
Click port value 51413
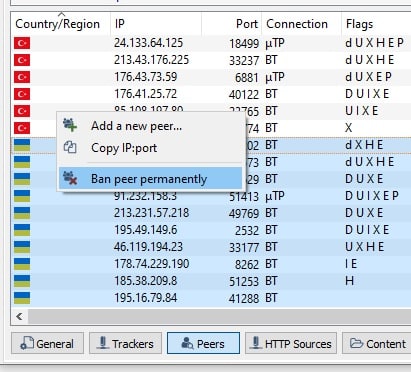[x=244, y=196]
